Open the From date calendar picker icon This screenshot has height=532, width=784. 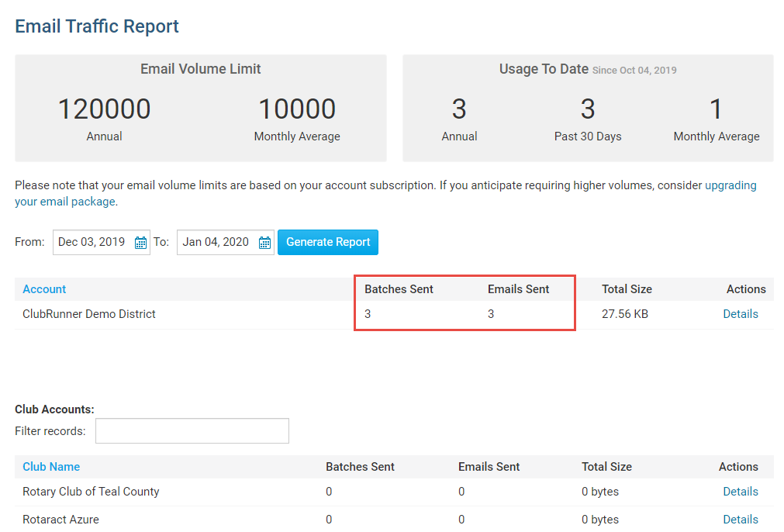click(140, 243)
